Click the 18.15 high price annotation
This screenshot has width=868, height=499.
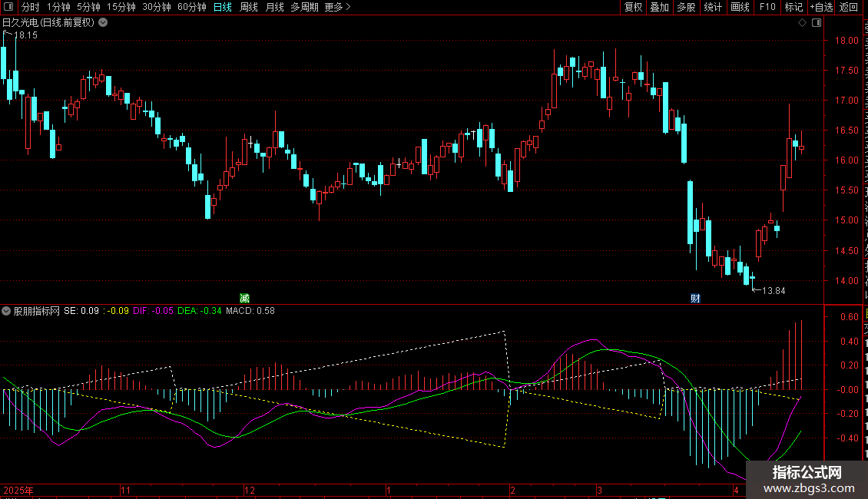[x=25, y=35]
